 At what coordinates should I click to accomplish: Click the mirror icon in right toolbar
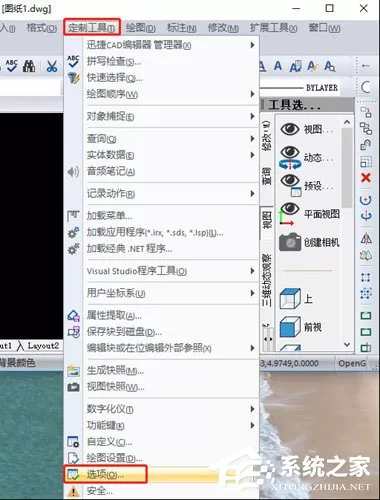[x=366, y=239]
